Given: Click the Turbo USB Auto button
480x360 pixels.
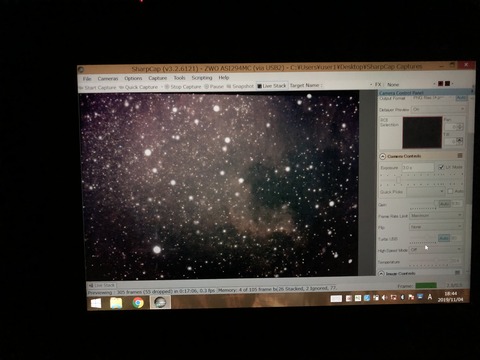Looking at the screenshot, I should pos(444,238).
